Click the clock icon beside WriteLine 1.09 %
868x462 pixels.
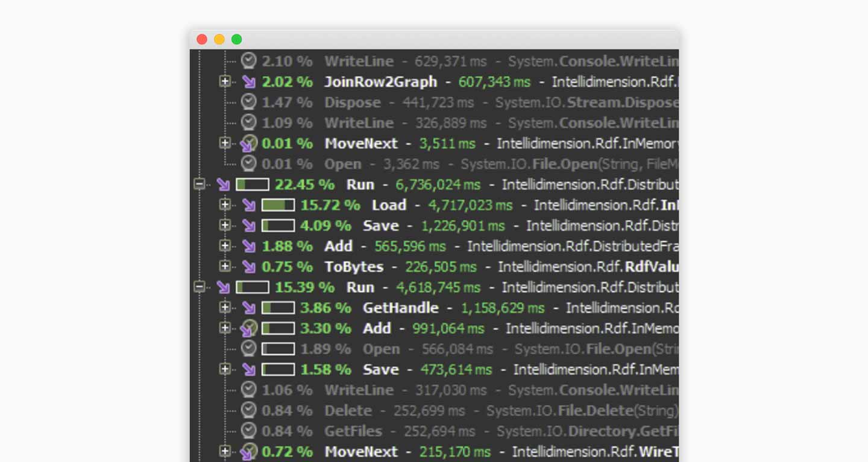pyautogui.click(x=249, y=122)
